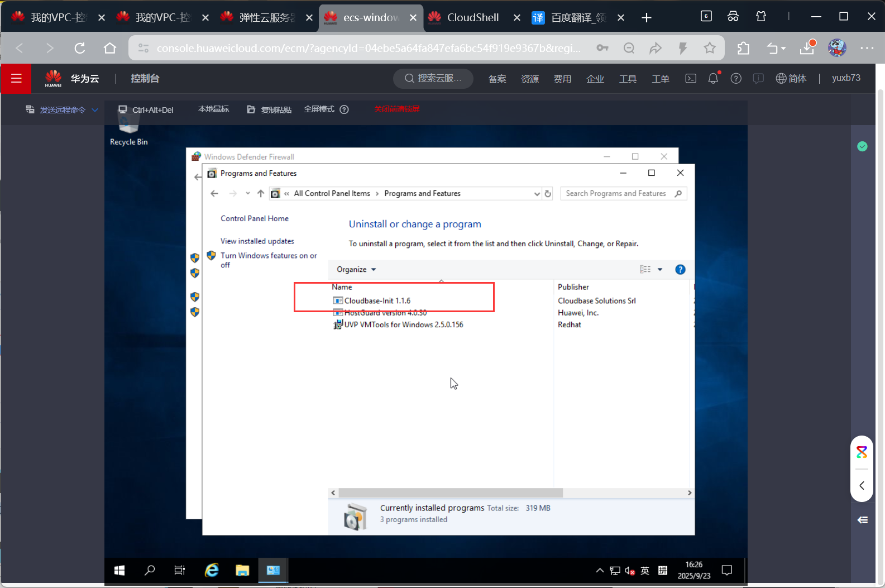The height and width of the screenshot is (588, 885).
Task: Click the Huawei Cloud logo
Action: 54,78
